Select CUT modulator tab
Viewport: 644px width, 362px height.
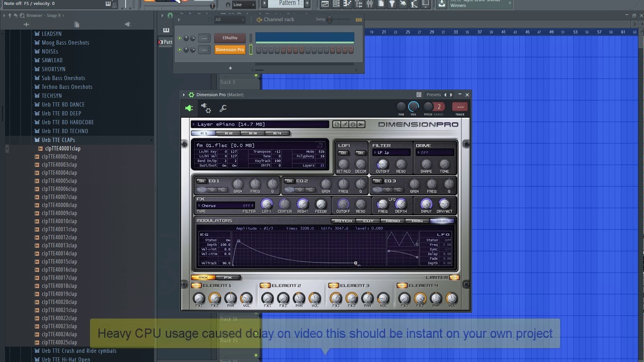(368, 221)
